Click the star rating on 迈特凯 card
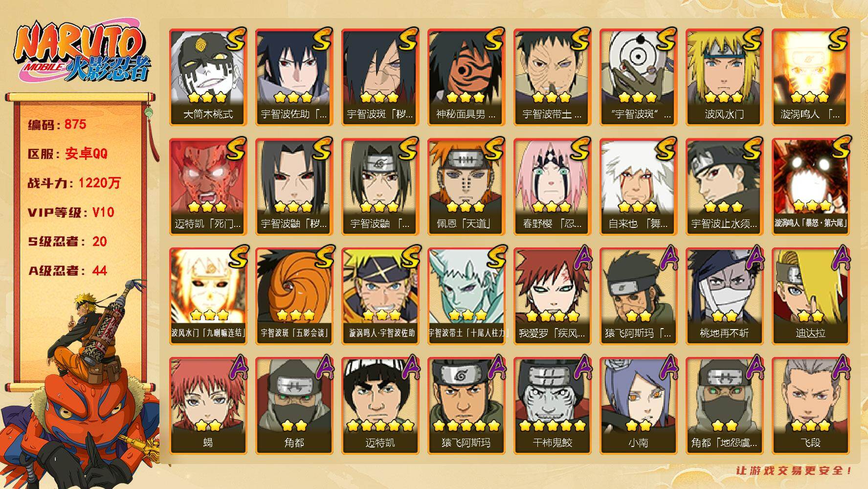The image size is (868, 489). pyautogui.click(x=380, y=425)
